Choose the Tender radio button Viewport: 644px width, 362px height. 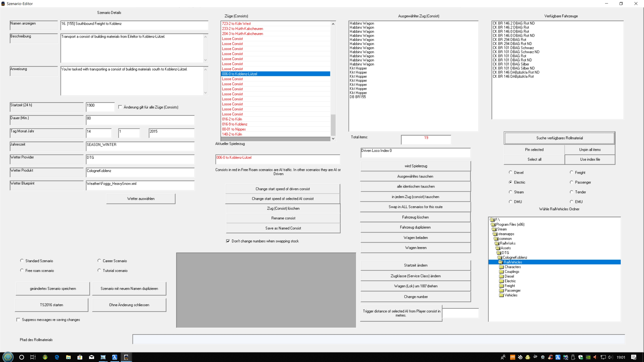point(572,192)
